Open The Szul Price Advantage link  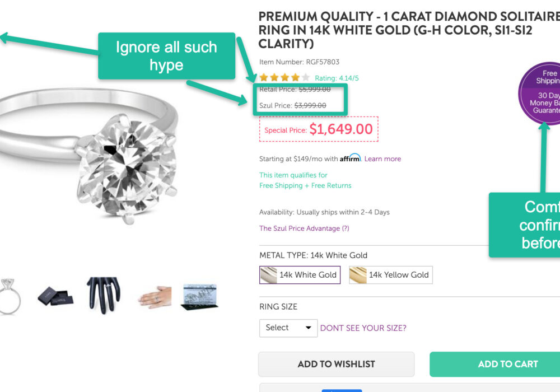click(x=304, y=228)
